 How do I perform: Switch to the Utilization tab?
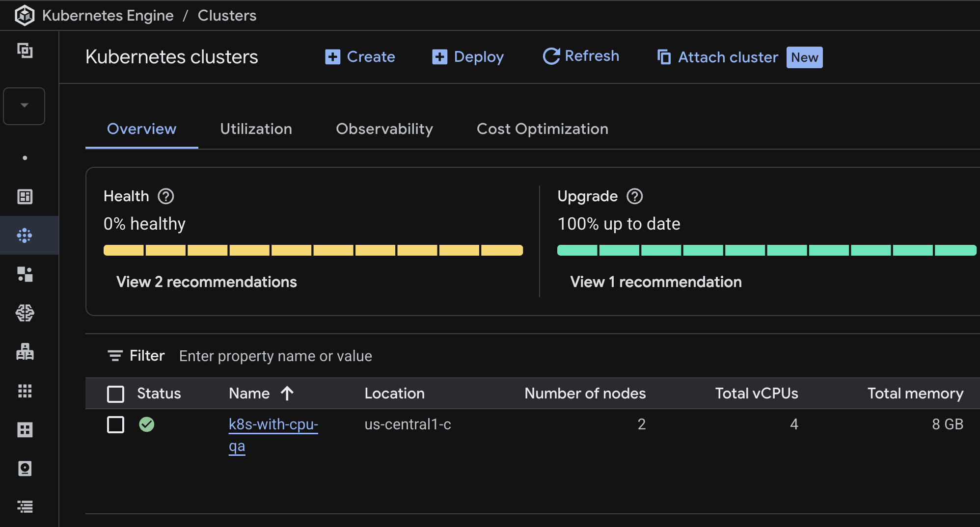coord(256,129)
